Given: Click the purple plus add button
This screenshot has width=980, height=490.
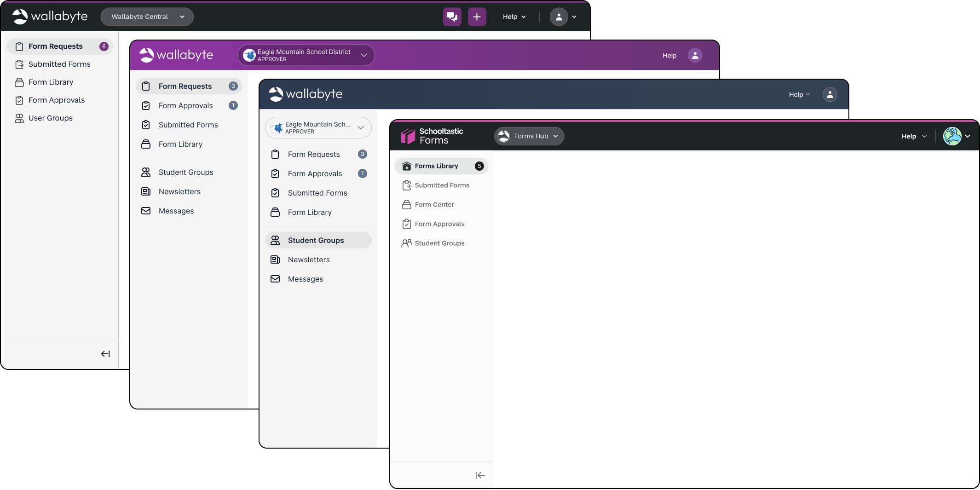Looking at the screenshot, I should click(x=477, y=17).
